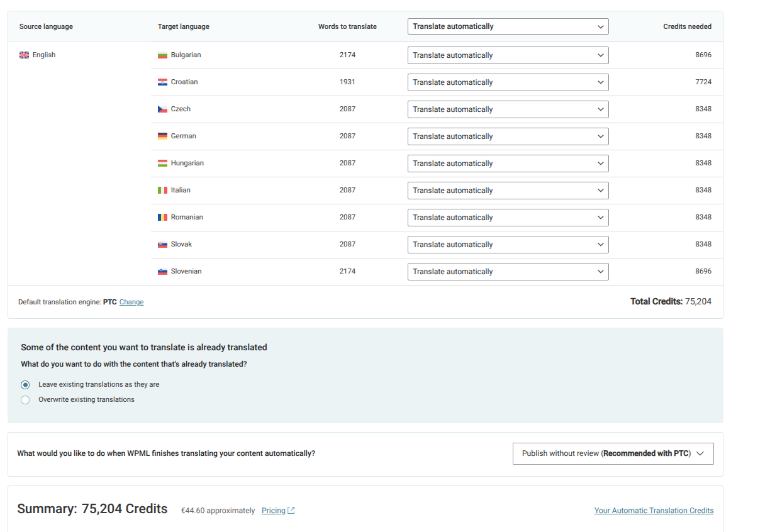Viewport: 770px width, 532px height.
Task: Click the Italian flag icon
Action: 162,191
